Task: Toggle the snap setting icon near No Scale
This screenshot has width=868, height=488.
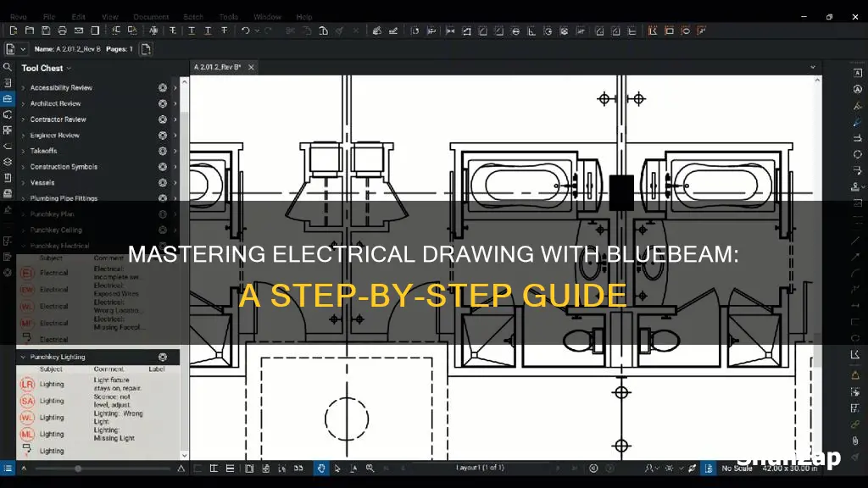Action: tap(692, 469)
